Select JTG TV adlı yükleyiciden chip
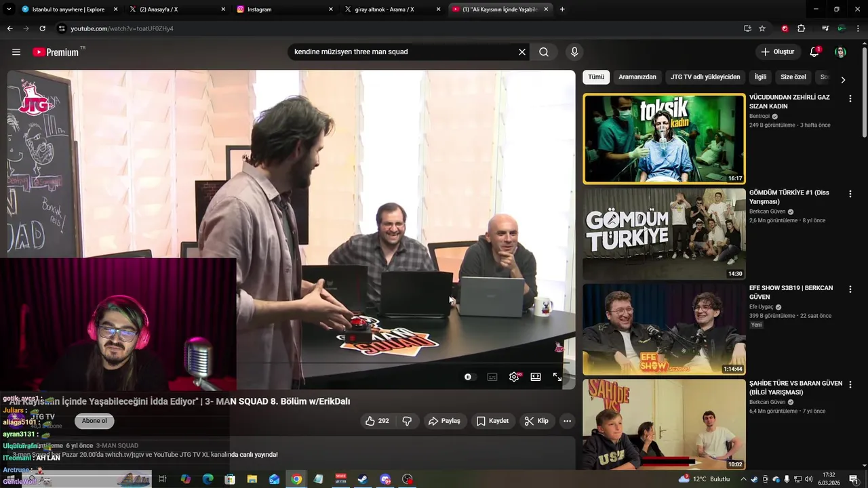This screenshot has height=488, width=868. click(705, 77)
